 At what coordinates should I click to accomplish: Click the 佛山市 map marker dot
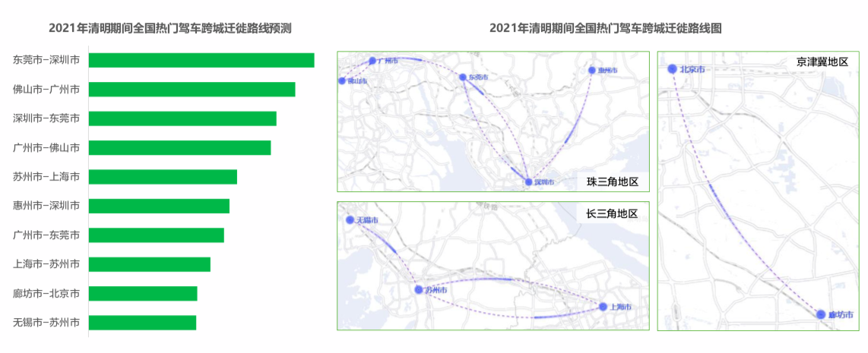click(x=342, y=80)
